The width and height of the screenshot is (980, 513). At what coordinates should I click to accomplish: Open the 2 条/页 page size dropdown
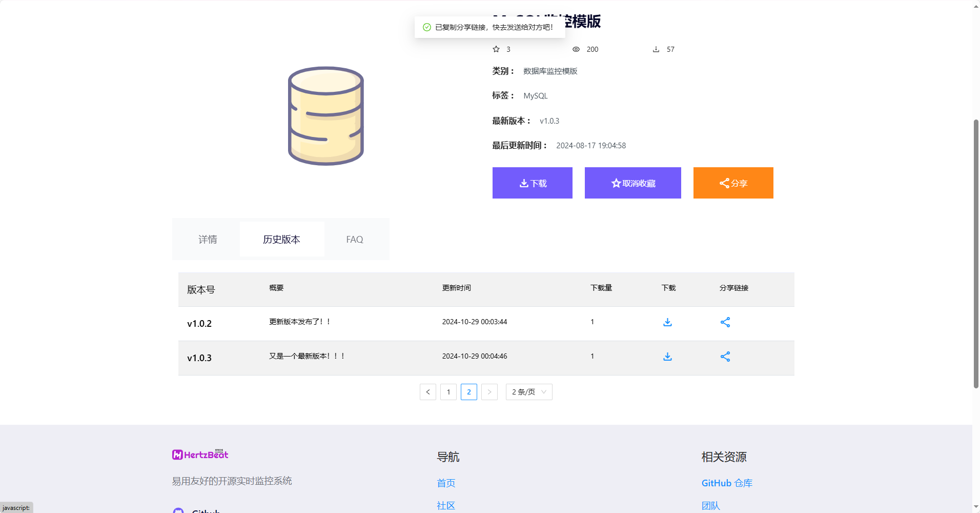click(x=528, y=392)
